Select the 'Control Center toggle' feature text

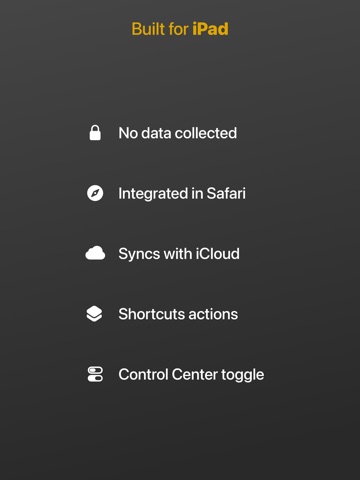[x=191, y=375]
